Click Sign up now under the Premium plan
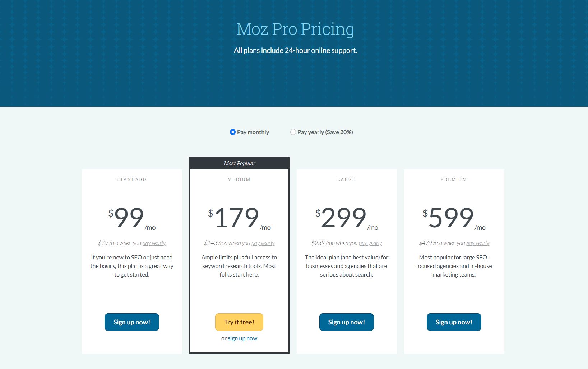Viewport: 588px width, 369px height. tap(453, 322)
